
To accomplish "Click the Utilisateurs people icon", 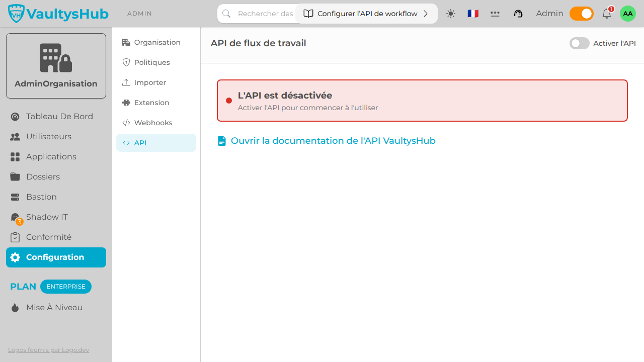I will (x=15, y=137).
